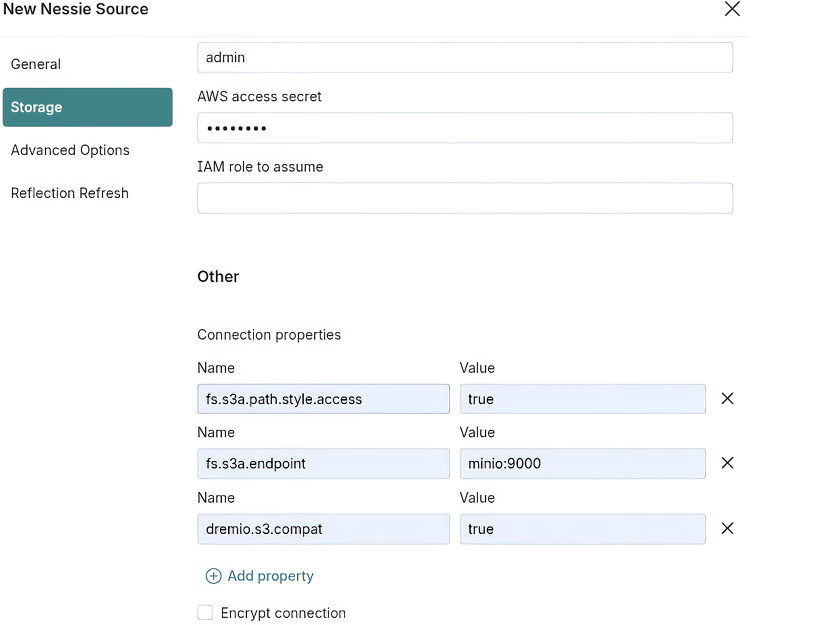Click the plus icon beside Add property

tap(214, 576)
